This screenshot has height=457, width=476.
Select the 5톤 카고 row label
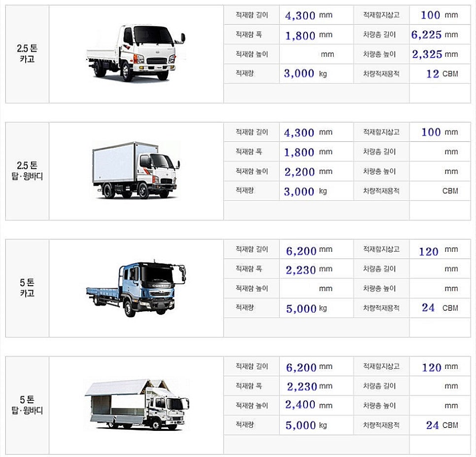pos(27,288)
